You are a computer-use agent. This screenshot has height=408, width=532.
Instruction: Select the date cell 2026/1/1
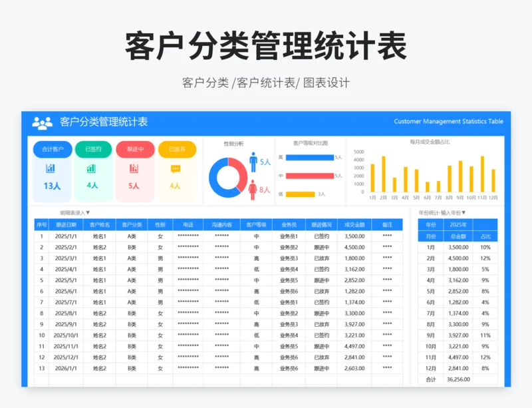[66, 368]
